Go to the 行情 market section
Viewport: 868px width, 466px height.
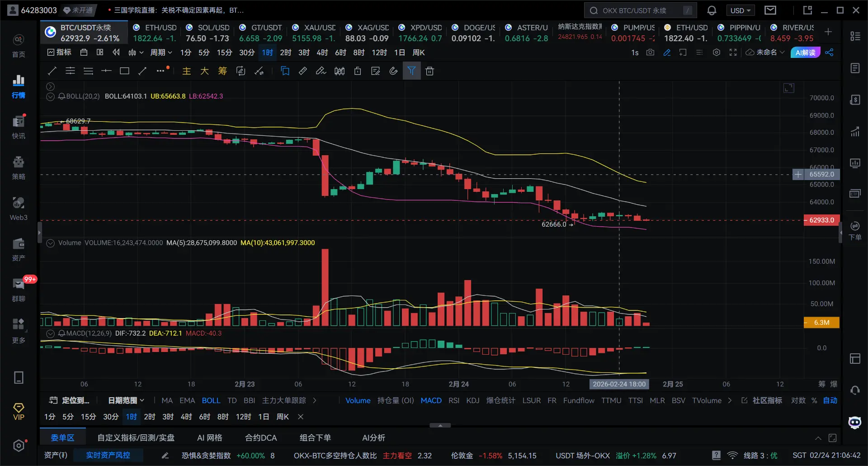click(x=19, y=86)
